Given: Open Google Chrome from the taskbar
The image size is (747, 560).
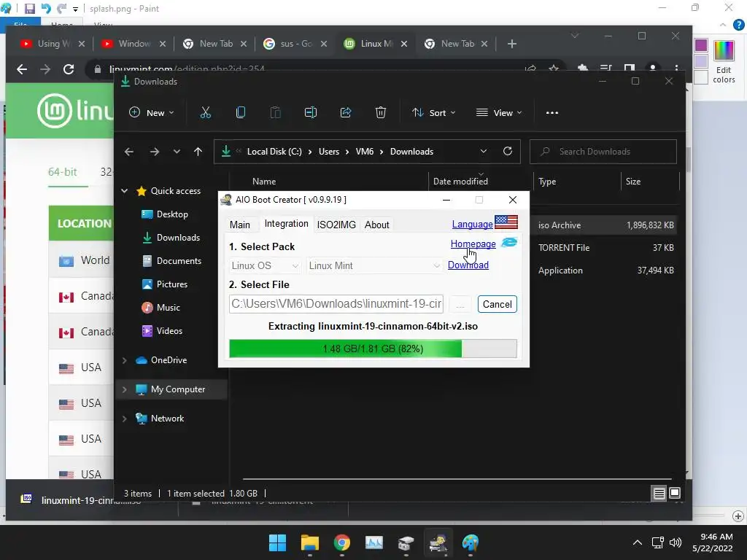Looking at the screenshot, I should click(x=341, y=542).
